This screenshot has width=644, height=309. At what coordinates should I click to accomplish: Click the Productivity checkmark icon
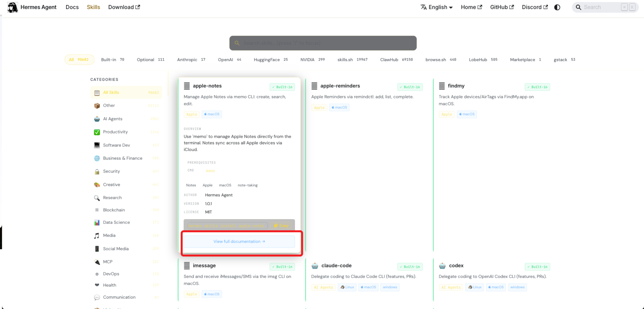(97, 132)
